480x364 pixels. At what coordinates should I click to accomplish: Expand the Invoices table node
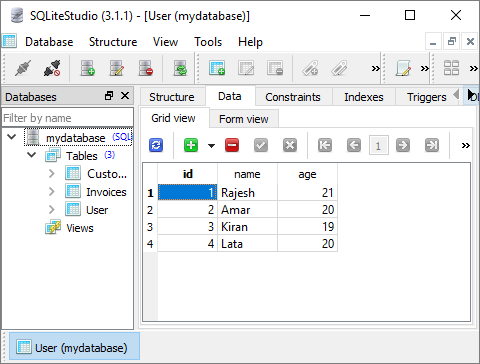(x=51, y=191)
